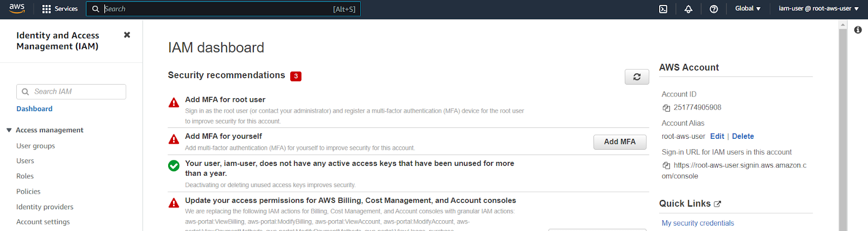Image resolution: width=868 pixels, height=231 pixels.
Task: Open the notifications bell icon
Action: (688, 9)
